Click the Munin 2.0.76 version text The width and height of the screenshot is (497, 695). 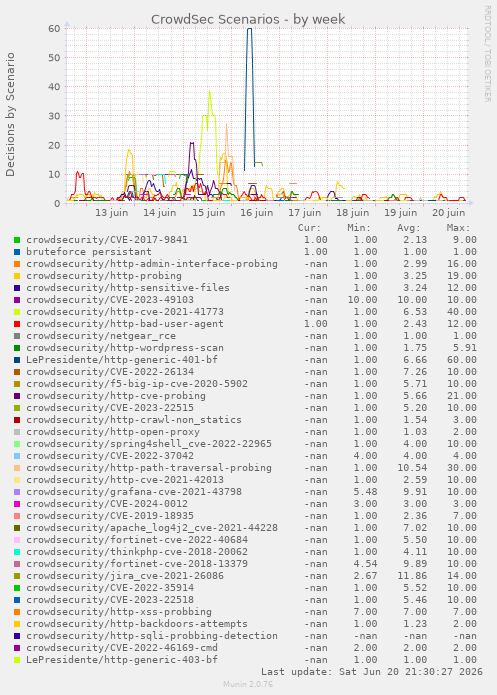(248, 684)
